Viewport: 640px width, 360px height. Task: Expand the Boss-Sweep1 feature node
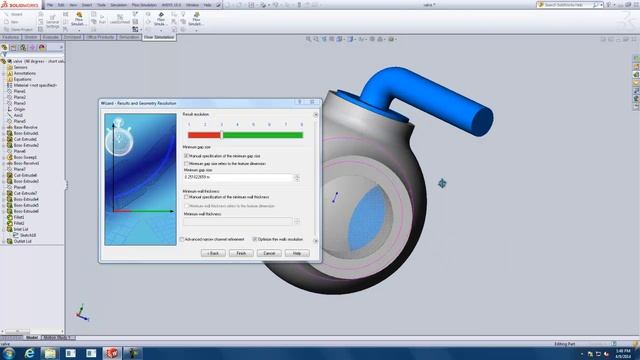pyautogui.click(x=4, y=157)
